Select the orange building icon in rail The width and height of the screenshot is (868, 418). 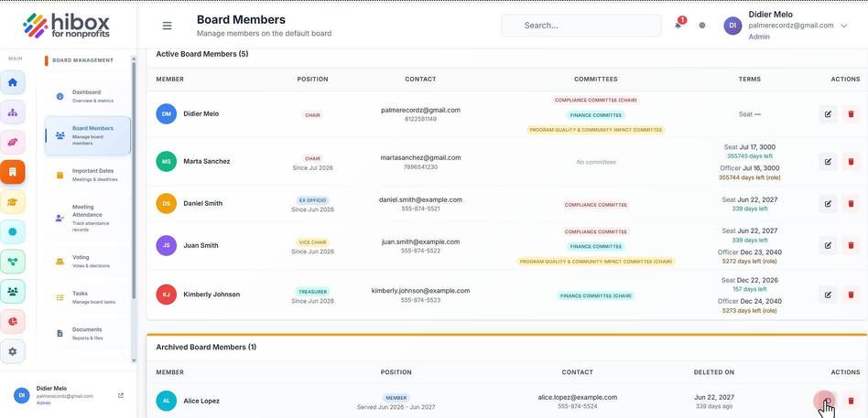coord(13,172)
